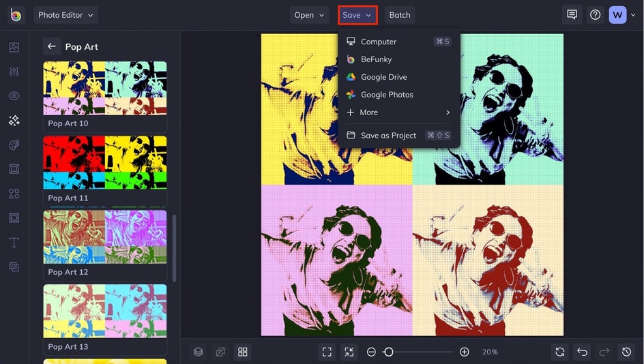
Task: Click the collapse to actual size icon
Action: click(x=349, y=352)
